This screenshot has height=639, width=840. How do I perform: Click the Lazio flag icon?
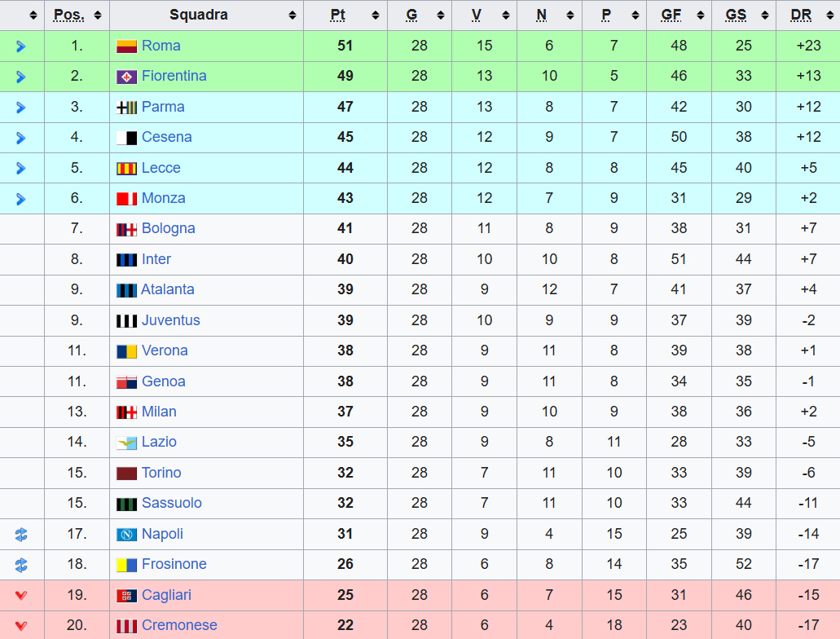(x=126, y=443)
